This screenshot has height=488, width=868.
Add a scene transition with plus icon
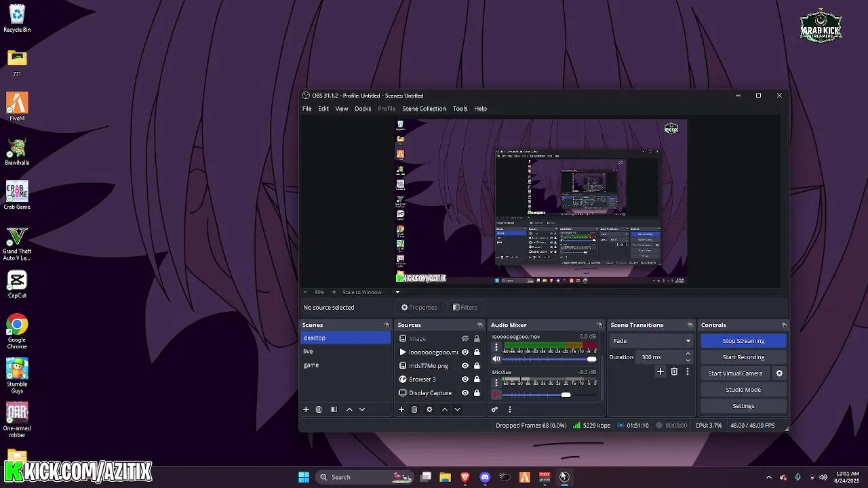(660, 371)
